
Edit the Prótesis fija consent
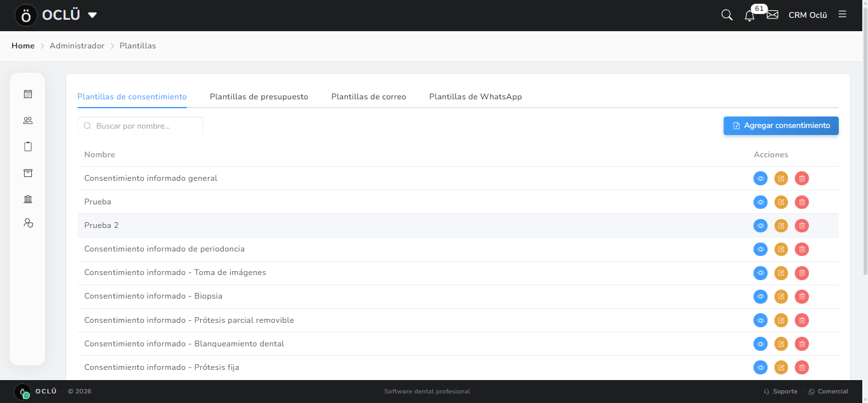[781, 367]
